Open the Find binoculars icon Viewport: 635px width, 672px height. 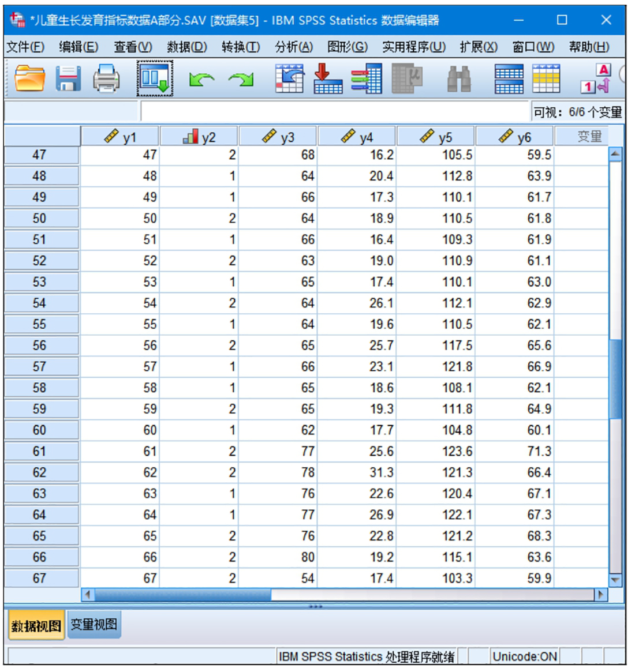(459, 78)
